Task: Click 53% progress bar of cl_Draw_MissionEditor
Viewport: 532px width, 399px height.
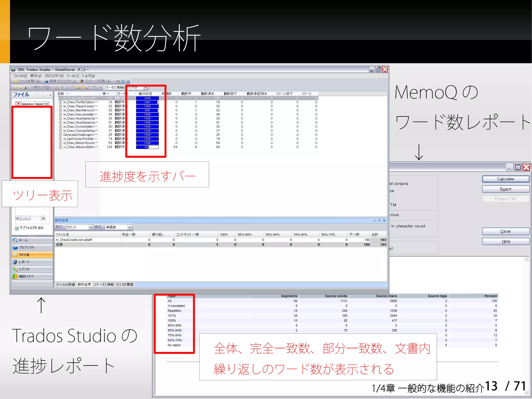Action: click(147, 147)
